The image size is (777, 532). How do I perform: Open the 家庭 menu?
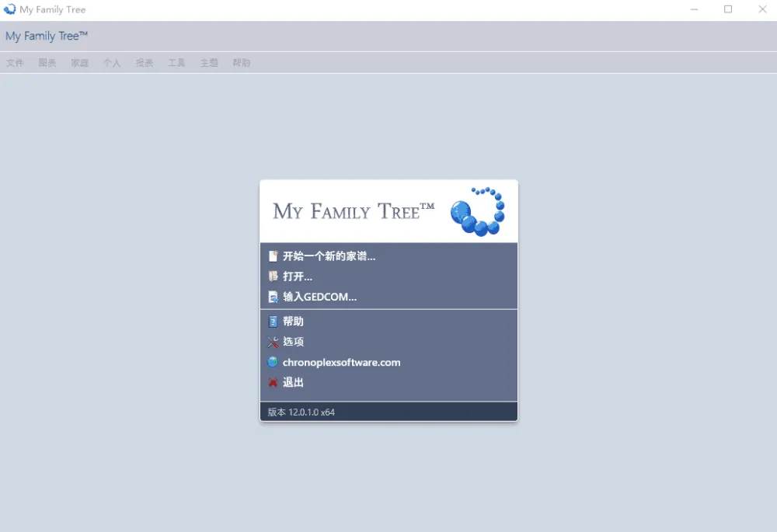[x=79, y=62]
